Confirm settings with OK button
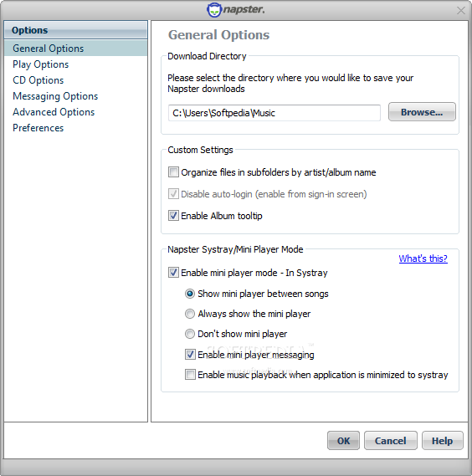 pos(343,441)
